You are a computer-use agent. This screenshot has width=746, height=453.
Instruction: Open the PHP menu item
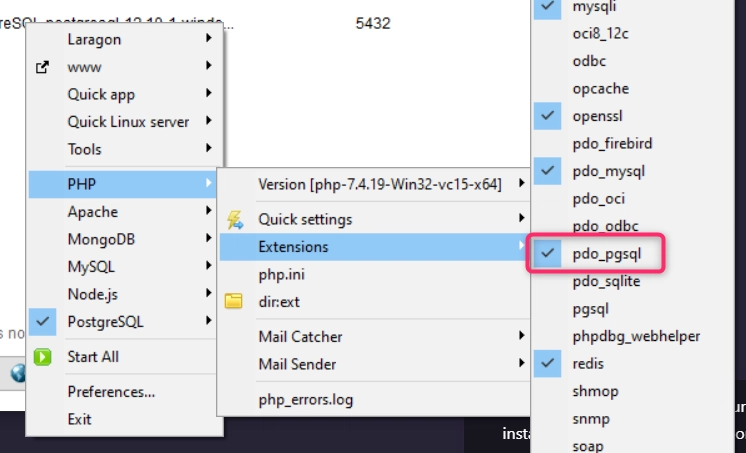click(x=123, y=184)
